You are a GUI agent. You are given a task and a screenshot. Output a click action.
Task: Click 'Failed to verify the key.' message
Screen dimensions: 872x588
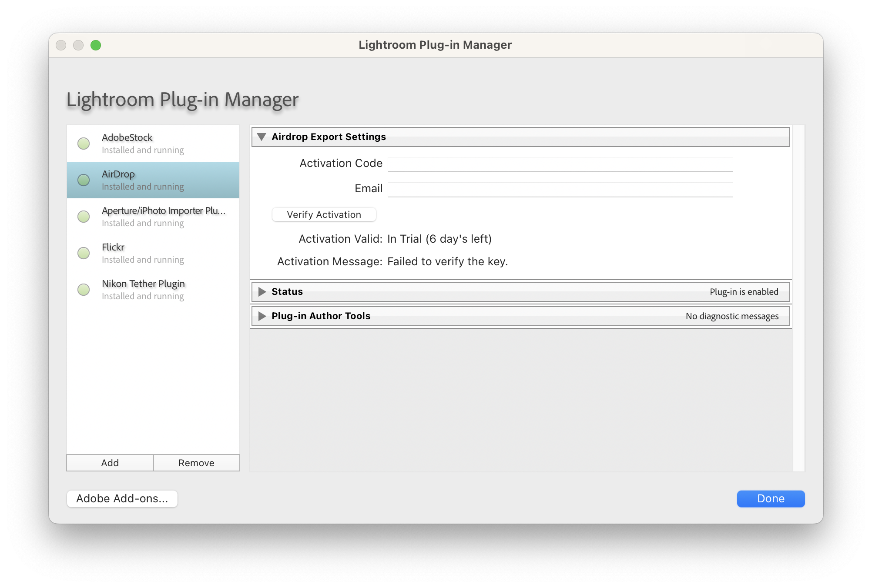[x=448, y=261]
